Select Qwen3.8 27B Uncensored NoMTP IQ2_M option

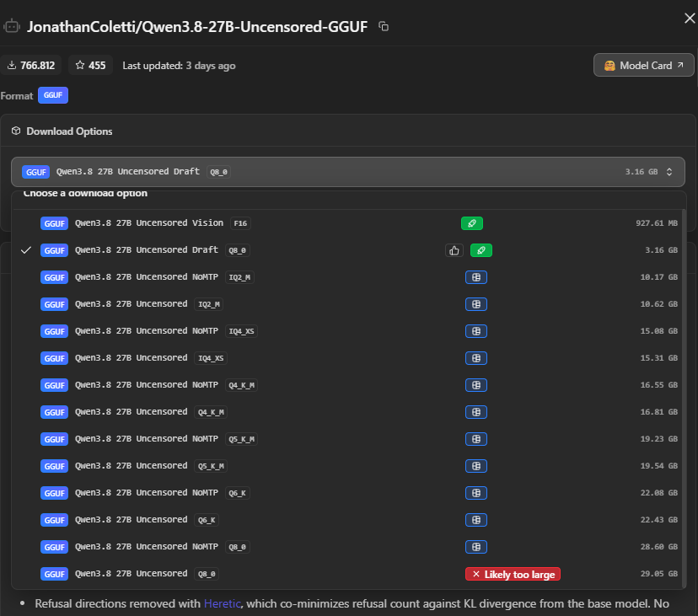[350, 277]
